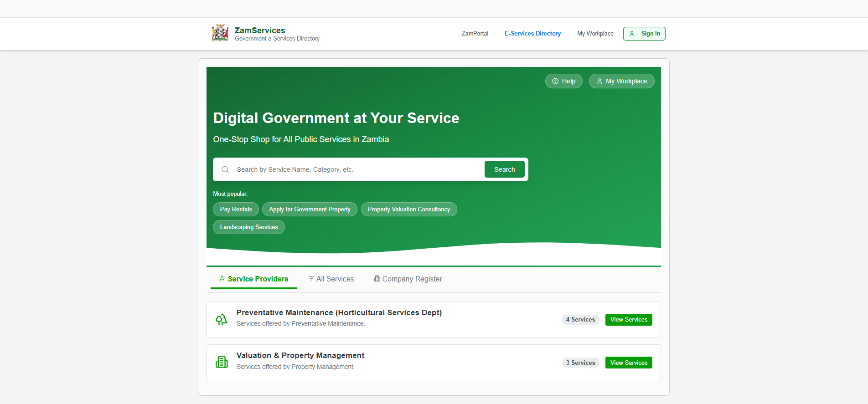Choose the Pay Rentals popular tag
Screen dimensions: 868x404
click(x=236, y=210)
